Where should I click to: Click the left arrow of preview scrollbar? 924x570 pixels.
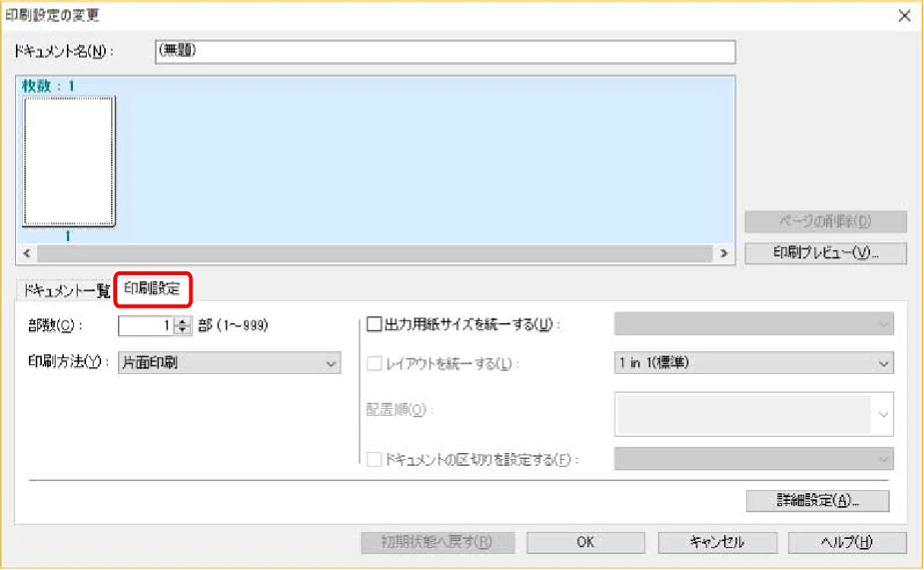click(x=27, y=253)
